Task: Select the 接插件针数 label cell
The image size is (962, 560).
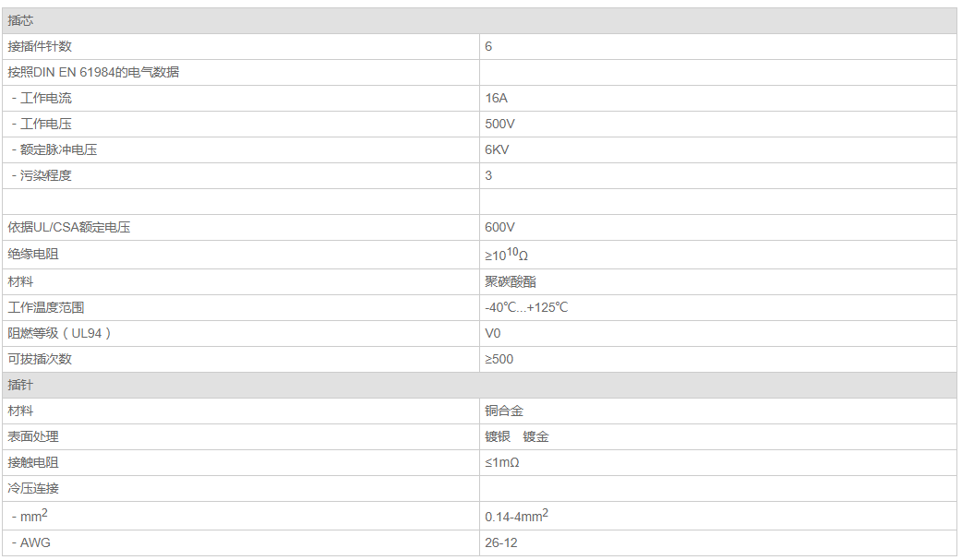Action: click(x=40, y=46)
